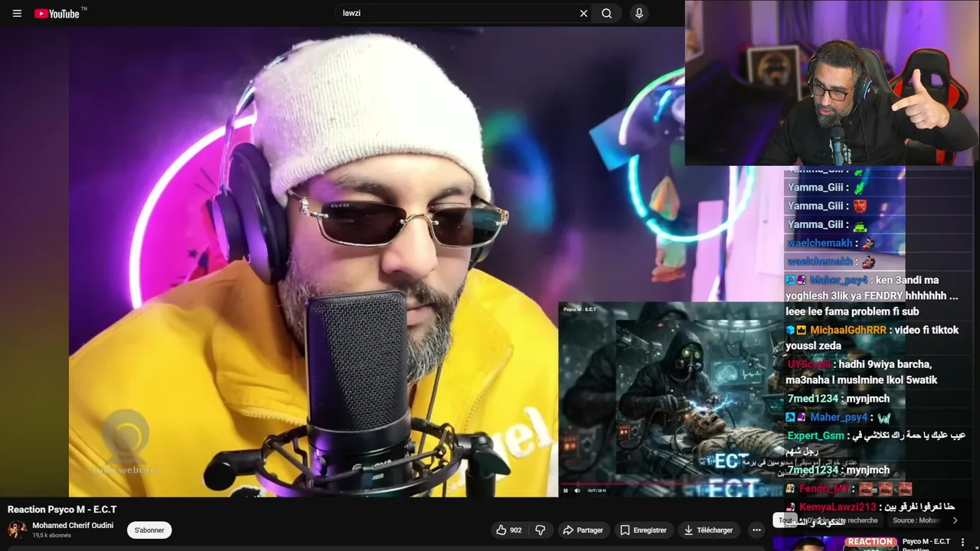Show next filter chips with arrow
The height and width of the screenshot is (551, 980).
[x=955, y=520]
